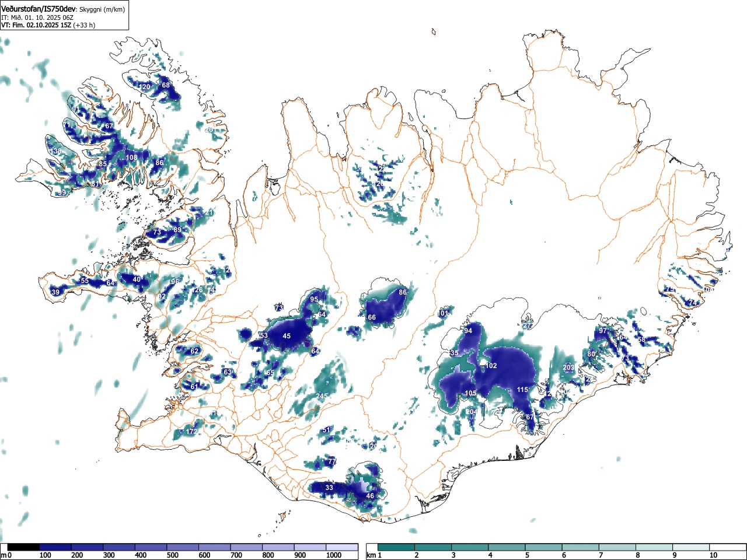Click the 81 visibility value
Screen dimensions: 747x560
click(95, 184)
